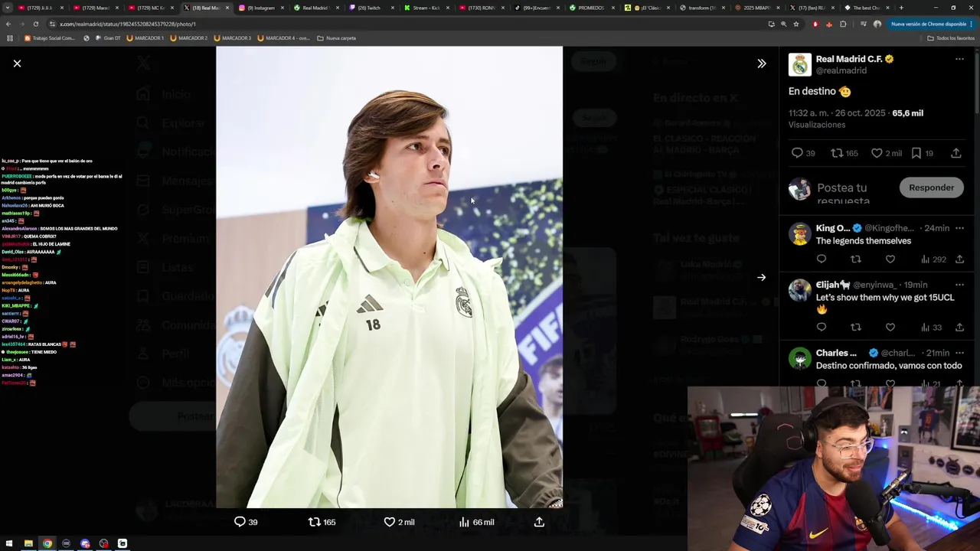Open more options on Elijah's reply
This screenshot has width=980, height=551.
pyautogui.click(x=959, y=285)
